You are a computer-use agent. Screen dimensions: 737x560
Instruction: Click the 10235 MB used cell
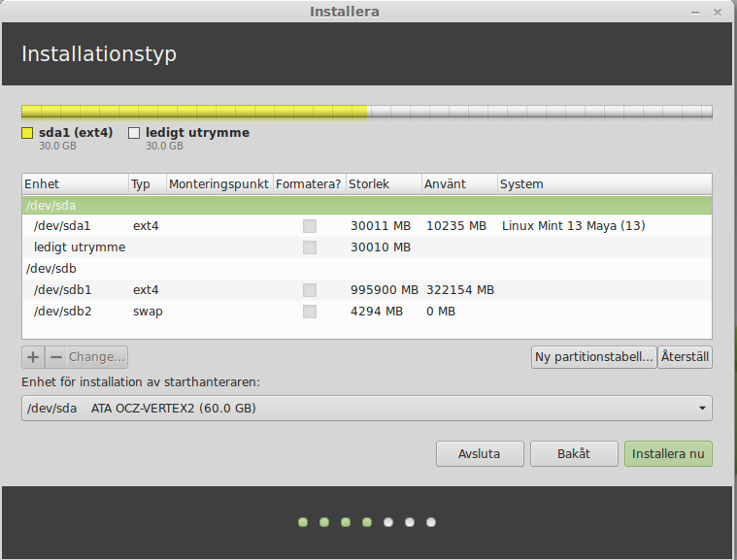coord(456,226)
